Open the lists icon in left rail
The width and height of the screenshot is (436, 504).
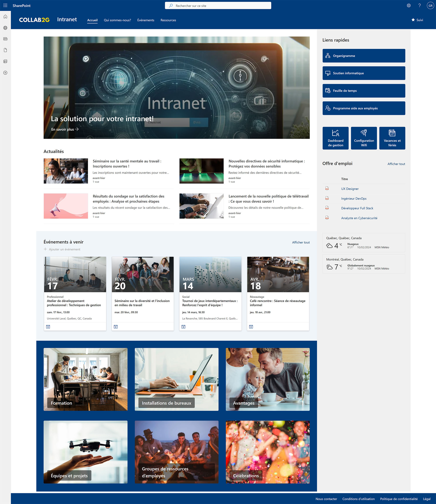(x=5, y=61)
